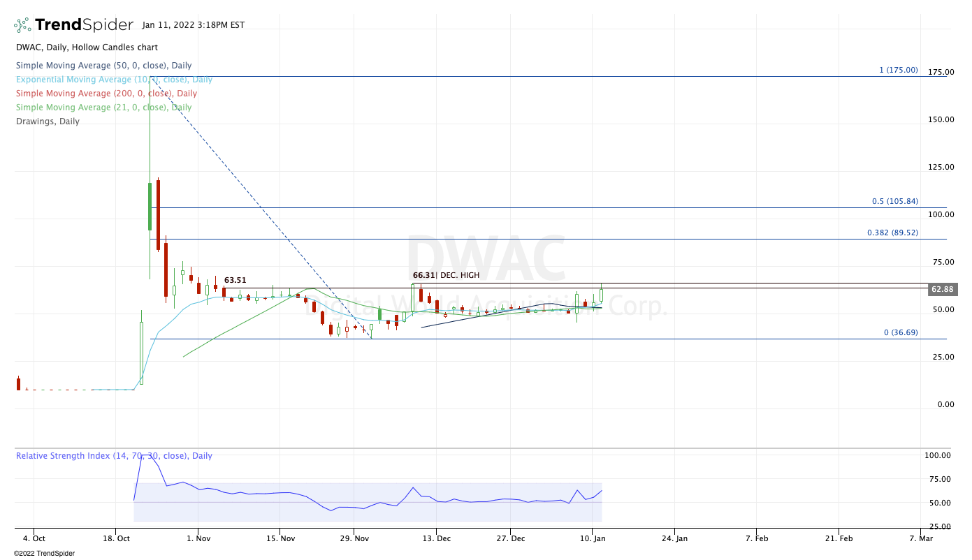Click 25.00 on the RSI axis
The image size is (972, 560).
click(x=939, y=526)
